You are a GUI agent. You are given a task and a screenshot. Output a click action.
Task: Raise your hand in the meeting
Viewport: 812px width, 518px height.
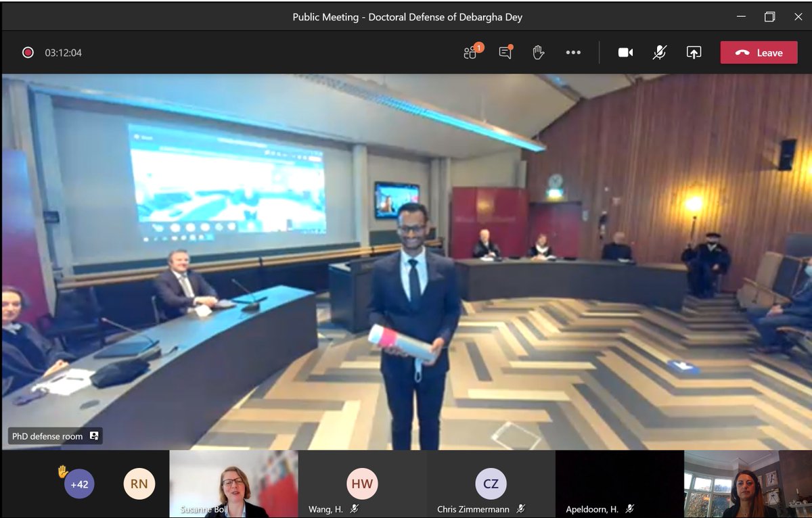[x=538, y=52]
